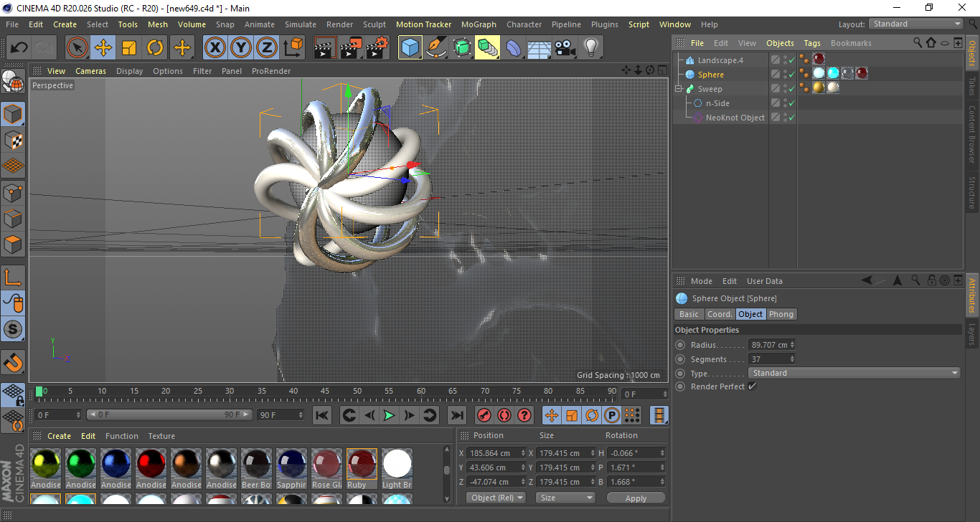This screenshot has width=980, height=522.
Task: Toggle Y axis lock
Action: coord(240,48)
